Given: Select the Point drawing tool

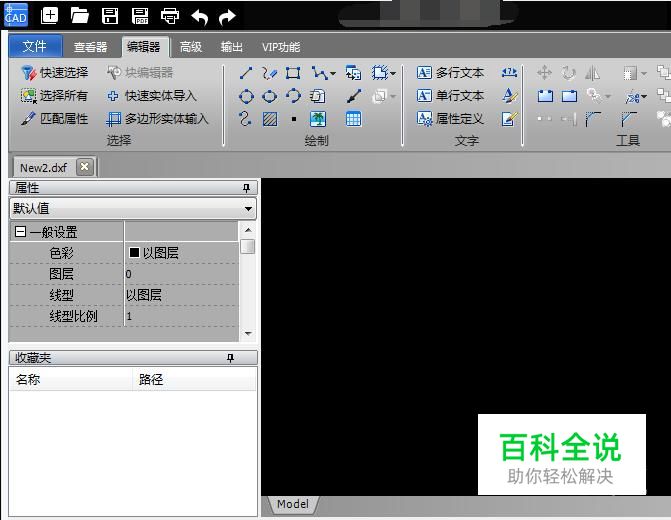Looking at the screenshot, I should (x=294, y=119).
